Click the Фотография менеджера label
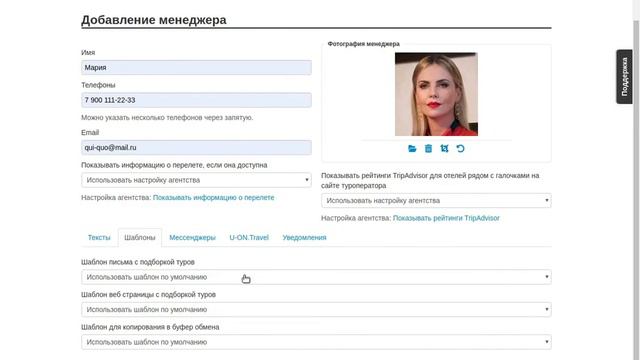 363,44
